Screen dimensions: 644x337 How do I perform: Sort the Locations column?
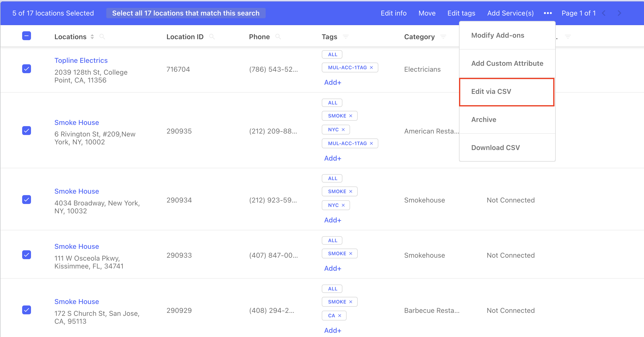tap(92, 37)
